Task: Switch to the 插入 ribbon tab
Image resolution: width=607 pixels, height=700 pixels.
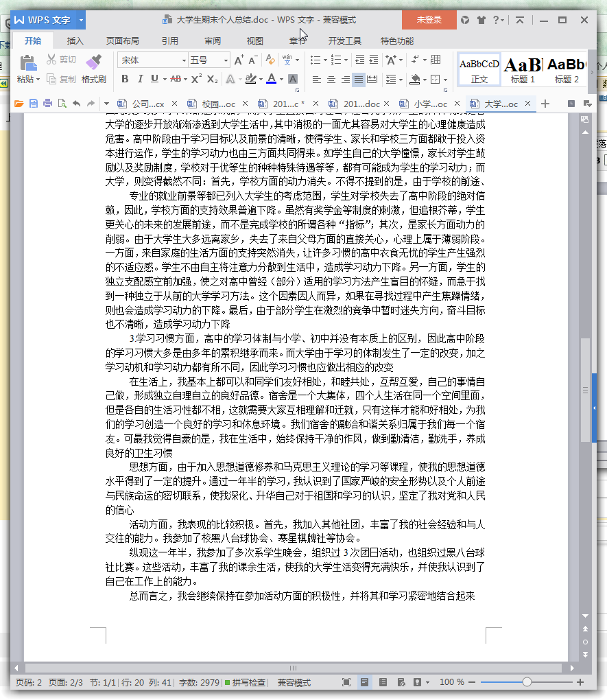Action: [x=75, y=40]
